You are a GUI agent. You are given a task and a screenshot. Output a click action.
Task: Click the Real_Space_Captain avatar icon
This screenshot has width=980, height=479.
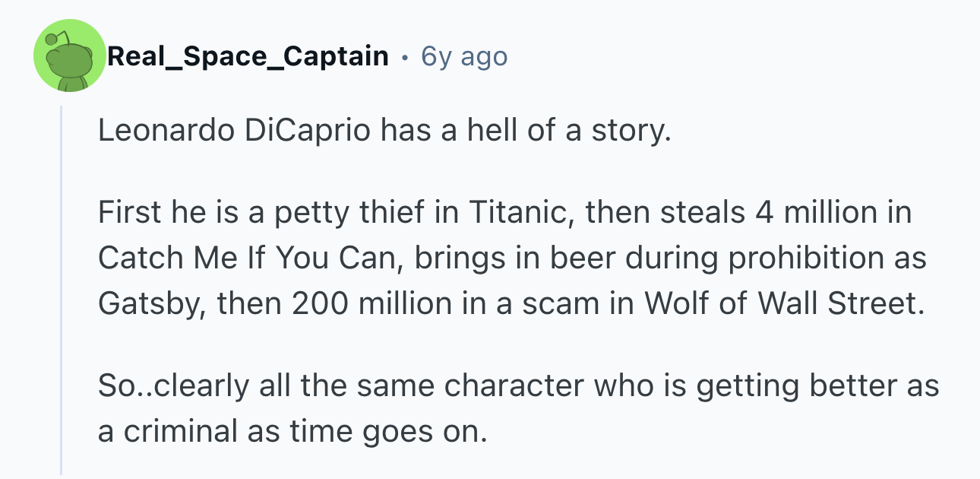click(69, 57)
